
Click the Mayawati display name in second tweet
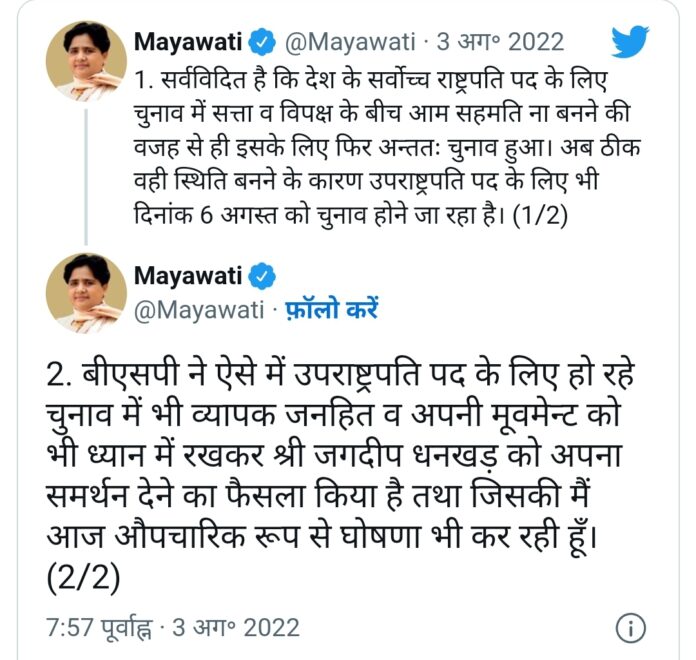coord(188,276)
